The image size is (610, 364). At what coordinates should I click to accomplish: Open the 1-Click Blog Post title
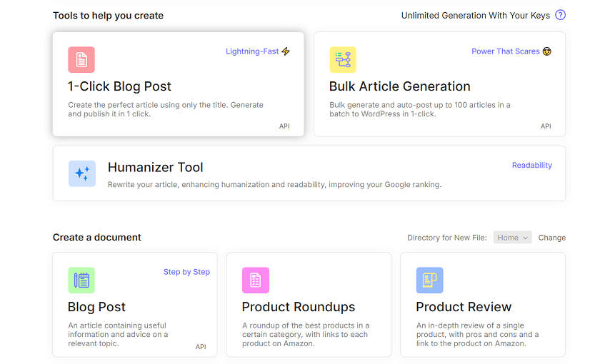pos(119,86)
